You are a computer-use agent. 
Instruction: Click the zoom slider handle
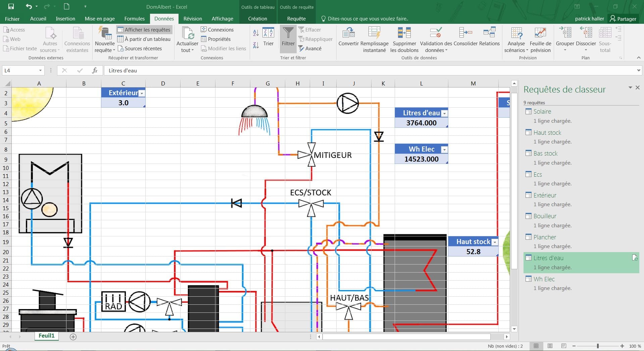pos(598,346)
